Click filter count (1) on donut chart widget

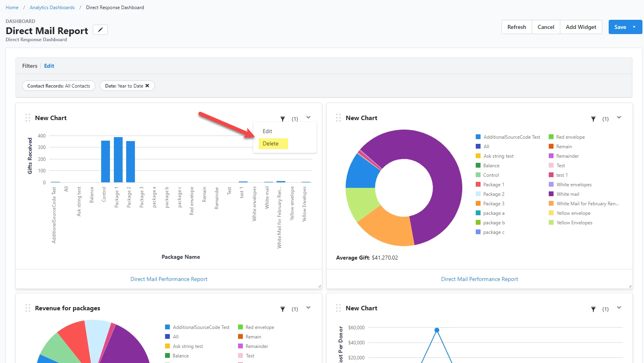[x=606, y=119]
